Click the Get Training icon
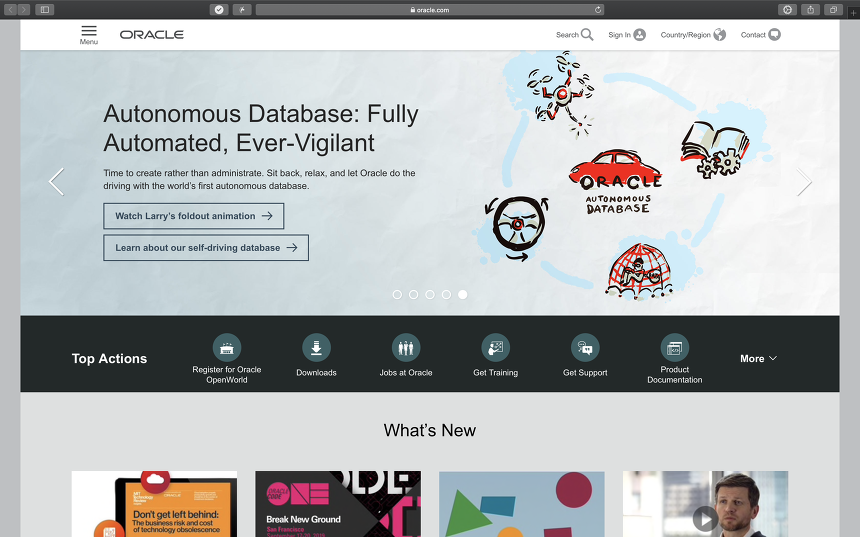The width and height of the screenshot is (860, 537). (495, 348)
